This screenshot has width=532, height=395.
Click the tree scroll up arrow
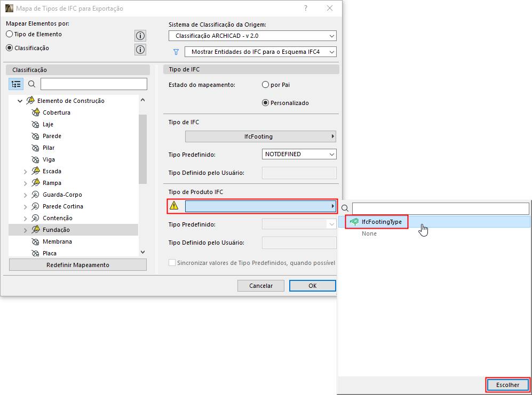click(143, 100)
